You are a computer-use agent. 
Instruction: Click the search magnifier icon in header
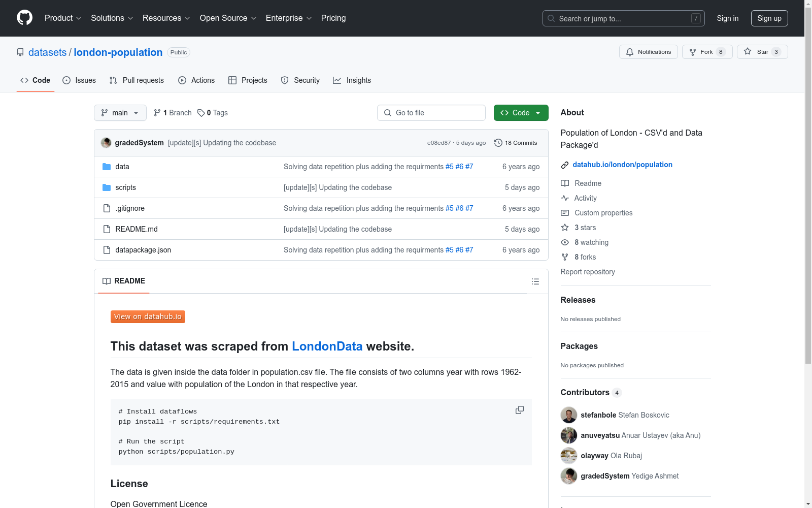tap(551, 18)
